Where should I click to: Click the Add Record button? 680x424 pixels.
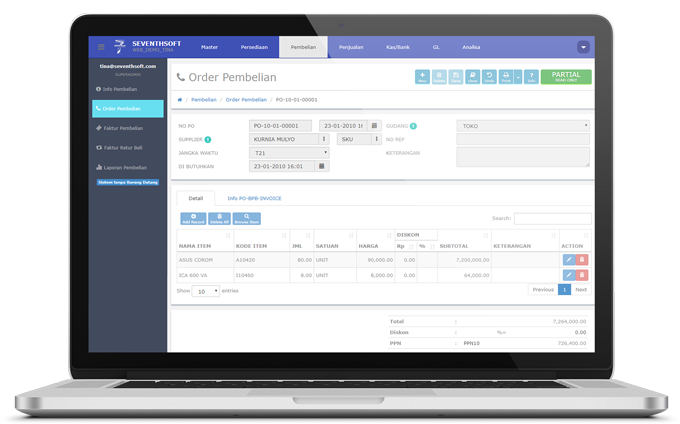[x=193, y=219]
